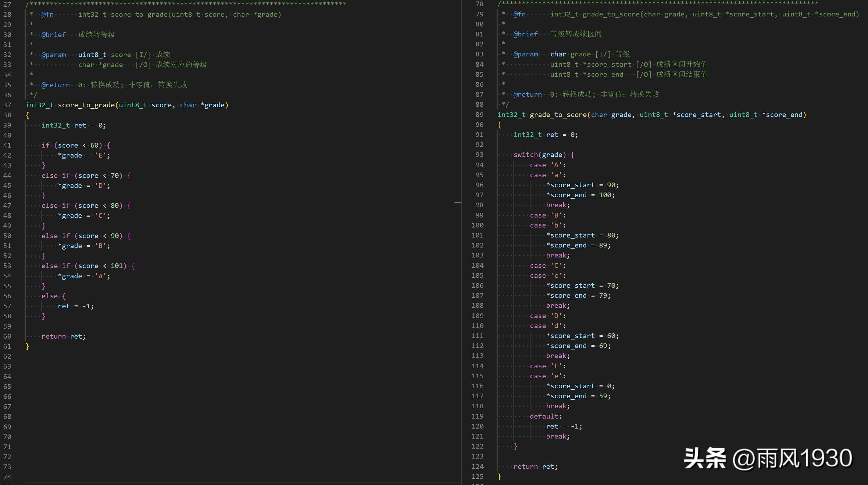Click line number 56 in the left gutter
The height and width of the screenshot is (485, 868).
(x=7, y=296)
